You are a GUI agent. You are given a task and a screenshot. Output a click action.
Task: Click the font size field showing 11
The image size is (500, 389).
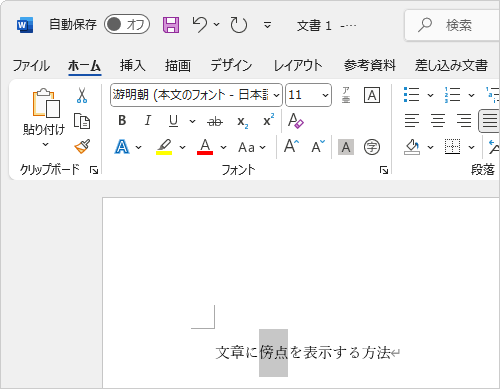tap(303, 95)
